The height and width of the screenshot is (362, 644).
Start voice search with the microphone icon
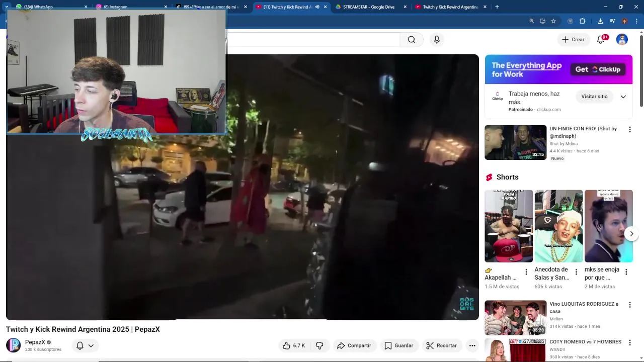coord(437,40)
